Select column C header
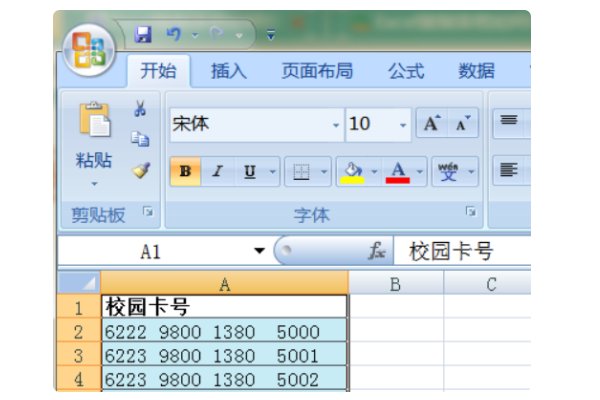This screenshot has height=400, width=600. 488,284
